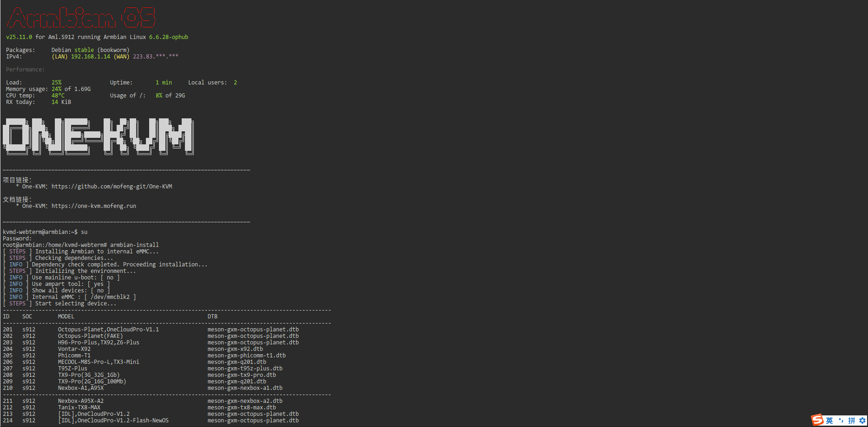The height and width of the screenshot is (427, 868).
Task: Click the Performance: heading
Action: pos(25,70)
